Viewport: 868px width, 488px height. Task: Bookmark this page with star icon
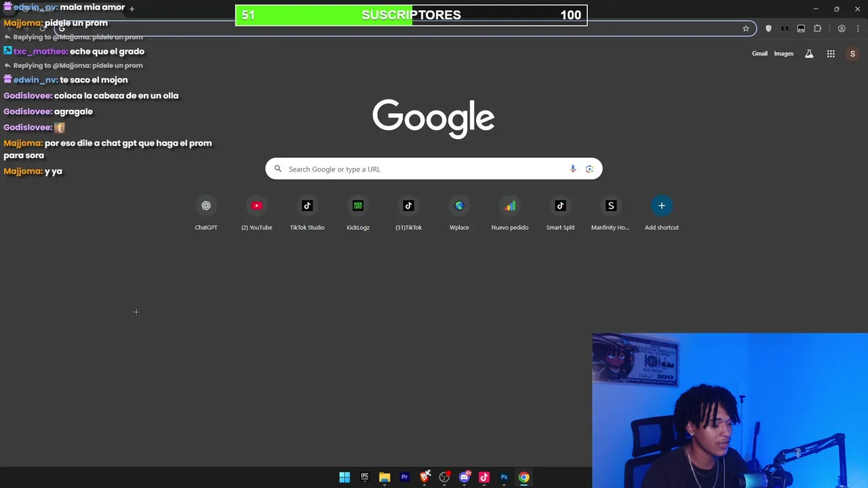tap(746, 28)
